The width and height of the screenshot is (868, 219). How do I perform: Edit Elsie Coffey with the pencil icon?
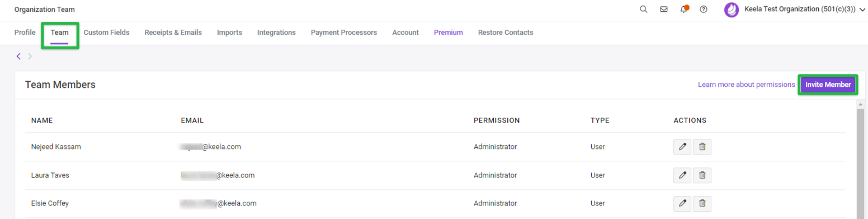click(x=682, y=203)
